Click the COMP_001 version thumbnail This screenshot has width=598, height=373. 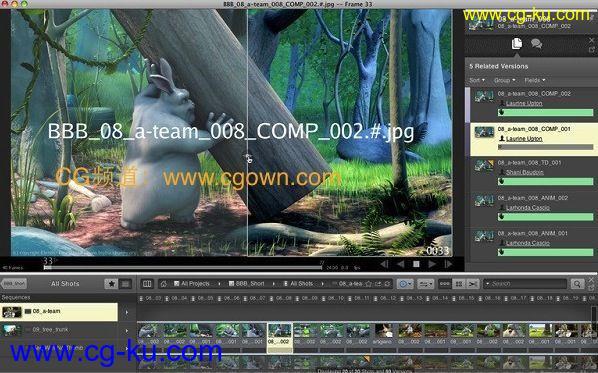point(484,132)
